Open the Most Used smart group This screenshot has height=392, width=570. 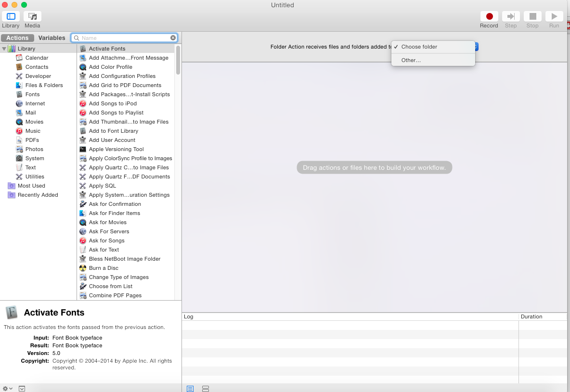tap(31, 186)
